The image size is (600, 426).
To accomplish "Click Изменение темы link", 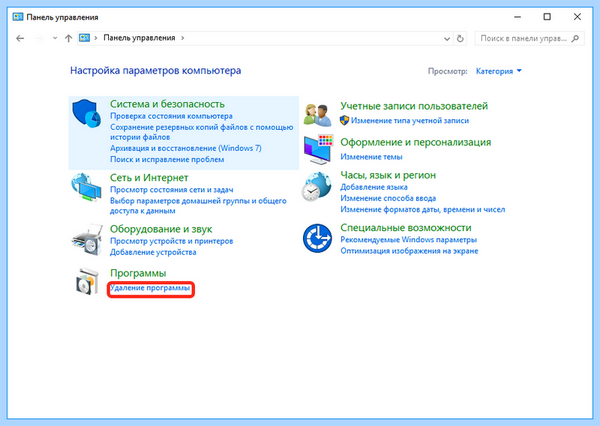I will pos(371,157).
